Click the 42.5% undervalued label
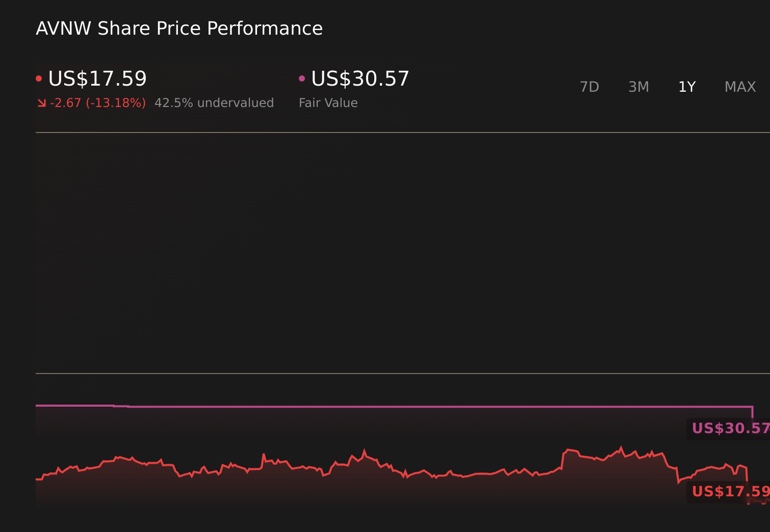 coord(214,103)
